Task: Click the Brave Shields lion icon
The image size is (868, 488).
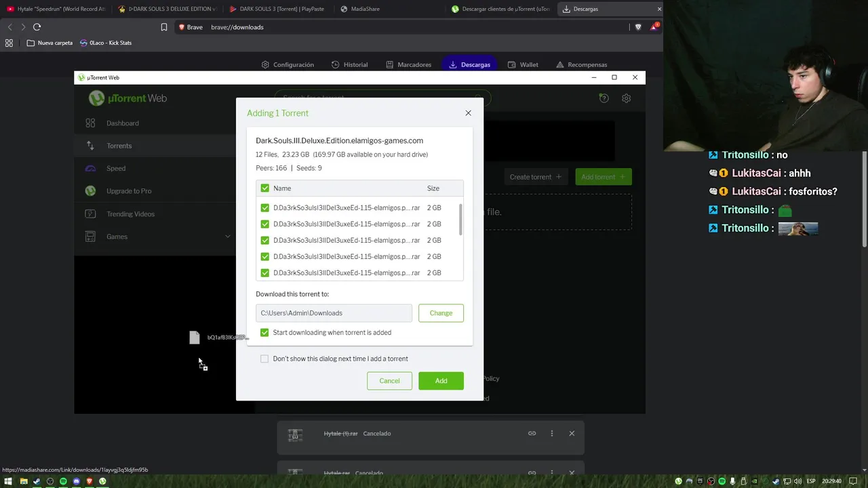Action: pyautogui.click(x=638, y=27)
